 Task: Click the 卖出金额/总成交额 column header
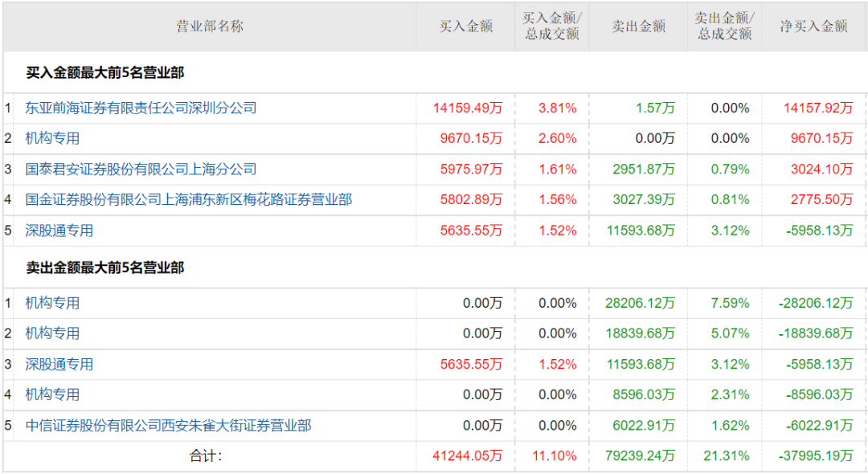tap(724, 27)
